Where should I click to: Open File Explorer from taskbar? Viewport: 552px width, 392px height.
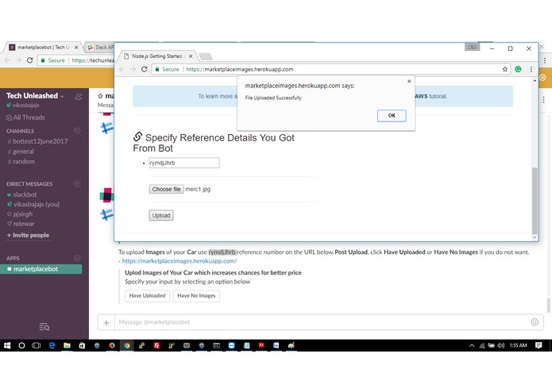(67, 346)
